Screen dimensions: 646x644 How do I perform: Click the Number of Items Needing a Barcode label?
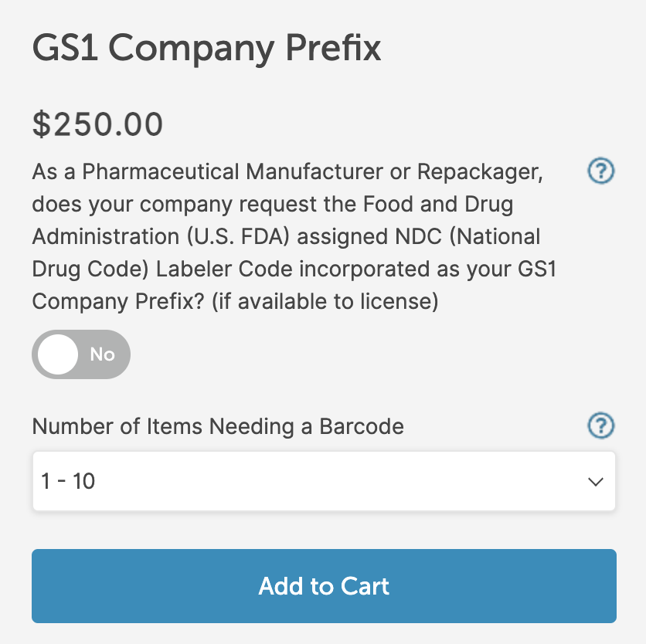pos(217,425)
